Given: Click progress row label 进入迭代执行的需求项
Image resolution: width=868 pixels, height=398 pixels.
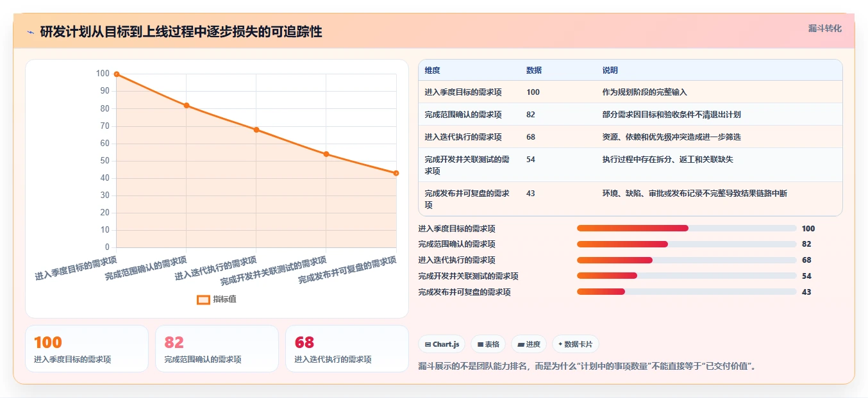Looking at the screenshot, I should click(456, 260).
